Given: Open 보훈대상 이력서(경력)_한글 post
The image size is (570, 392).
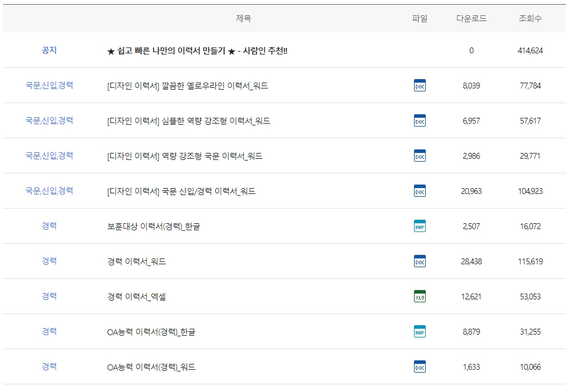Looking at the screenshot, I should tap(154, 226).
